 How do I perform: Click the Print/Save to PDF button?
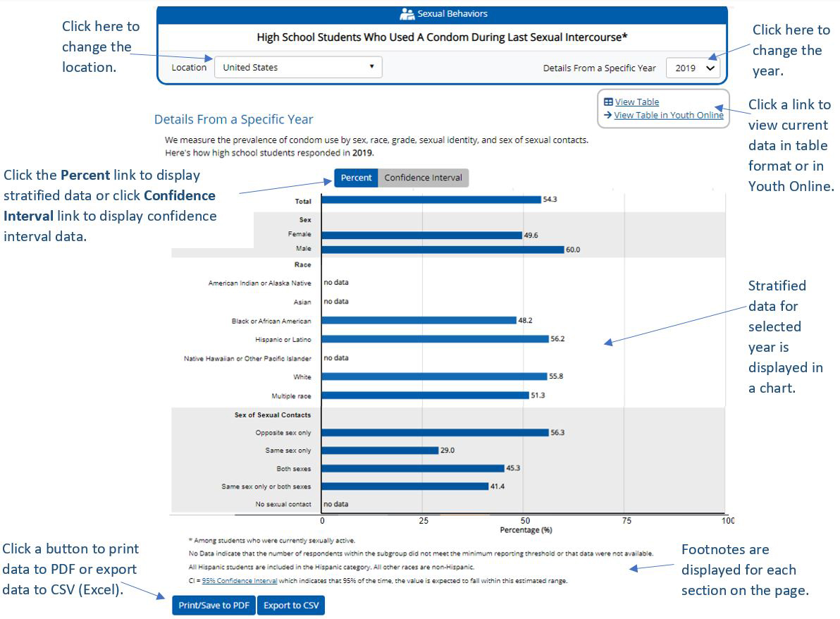point(213,605)
